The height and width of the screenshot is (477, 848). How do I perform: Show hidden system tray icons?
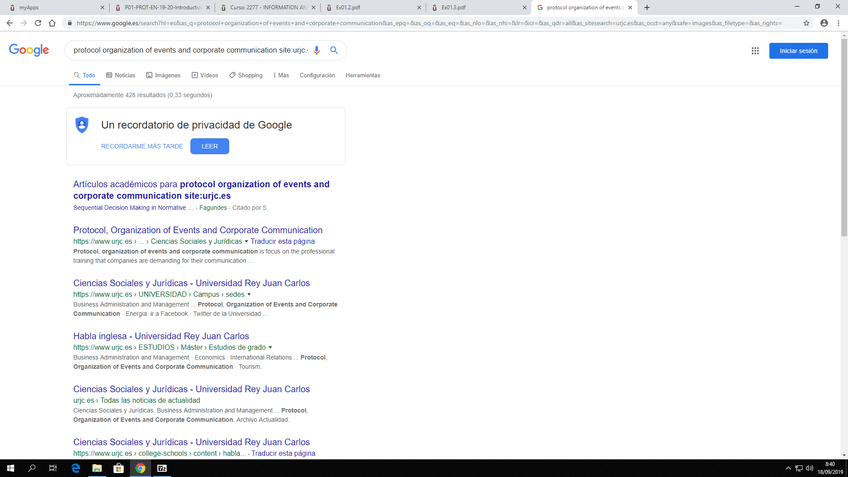(788, 468)
